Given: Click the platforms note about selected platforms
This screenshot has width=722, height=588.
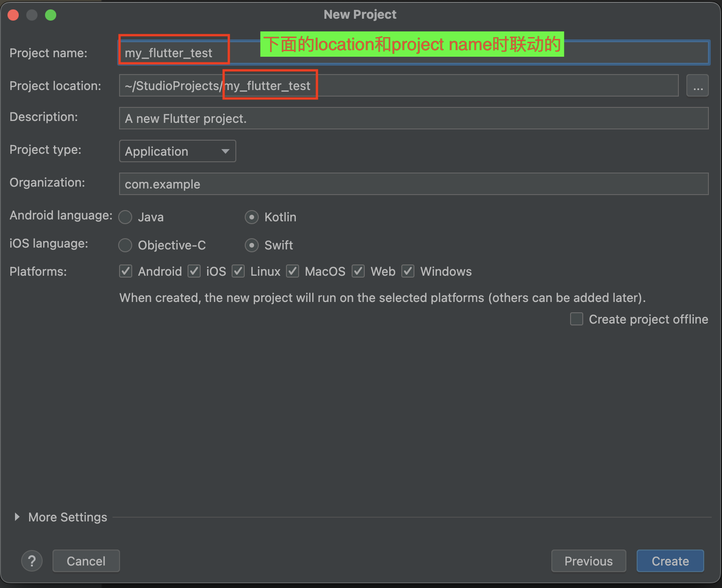Looking at the screenshot, I should [x=383, y=298].
